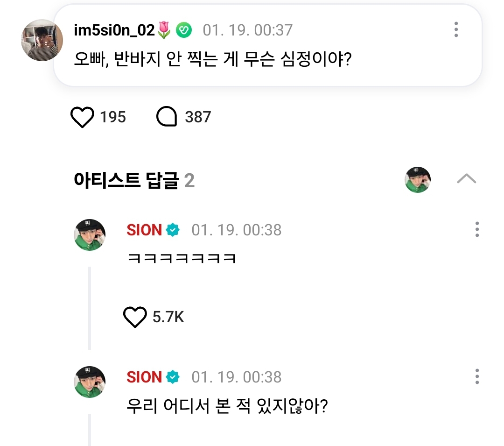
Task: Like SION's ㅋㅋㅋㅋㅋㅋㅋ reply
Action: click(135, 318)
